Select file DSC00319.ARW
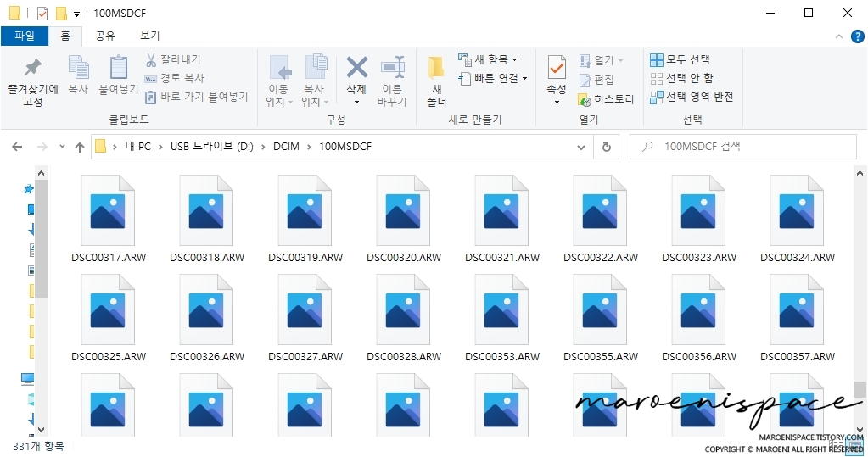 coord(305,219)
